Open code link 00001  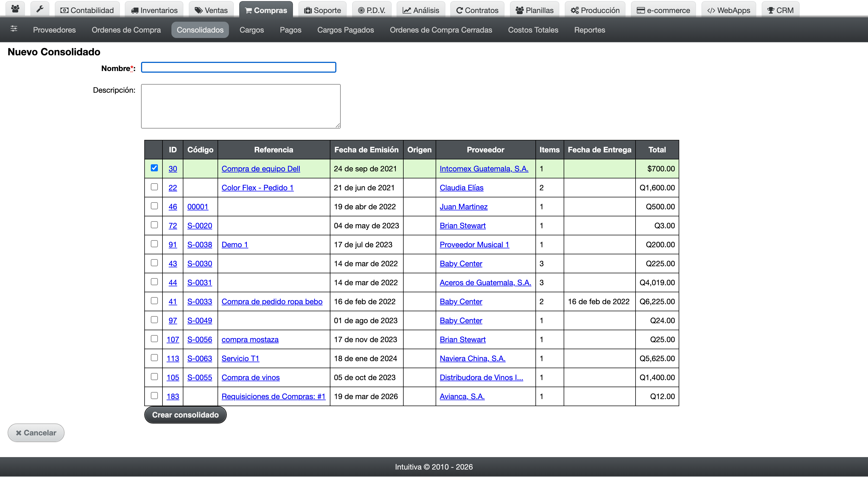click(x=198, y=207)
